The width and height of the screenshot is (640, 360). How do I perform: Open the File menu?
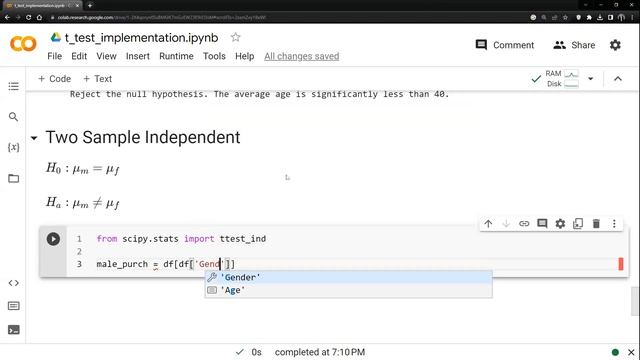pyautogui.click(x=55, y=56)
